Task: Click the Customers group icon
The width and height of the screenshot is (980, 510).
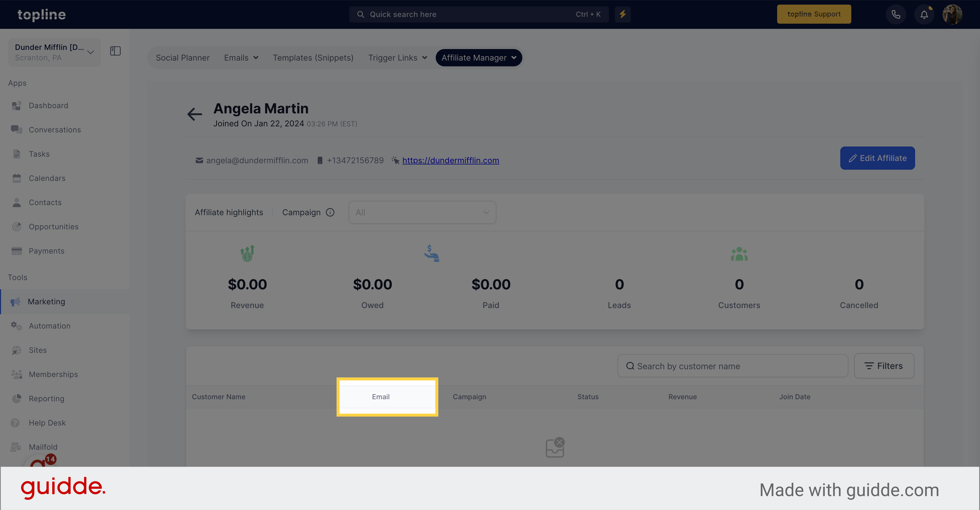Action: pyautogui.click(x=739, y=254)
